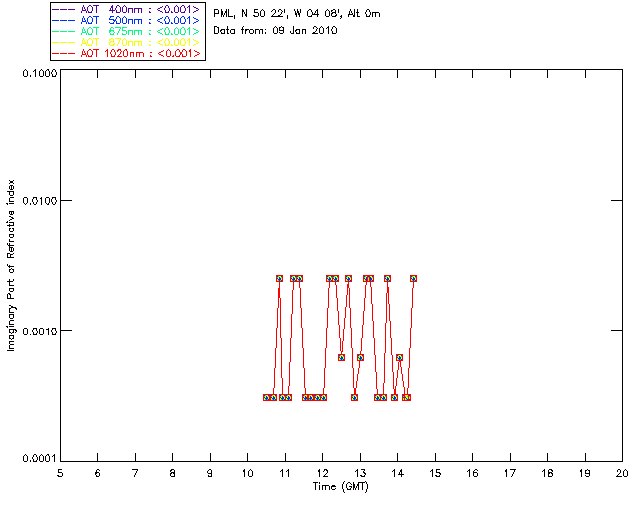This screenshot has height=512, width=640.
Task: Click the x-axis tick label 14
Action: 398,473
